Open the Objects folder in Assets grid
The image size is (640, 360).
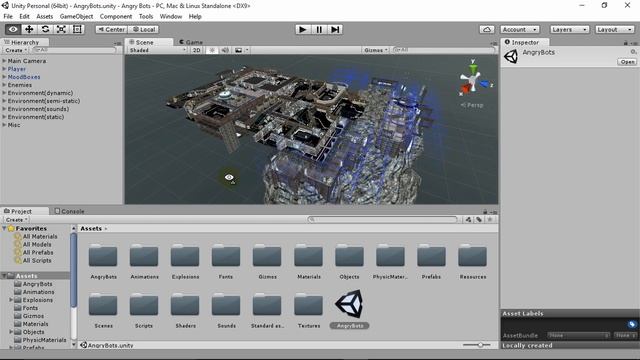pyautogui.click(x=349, y=261)
